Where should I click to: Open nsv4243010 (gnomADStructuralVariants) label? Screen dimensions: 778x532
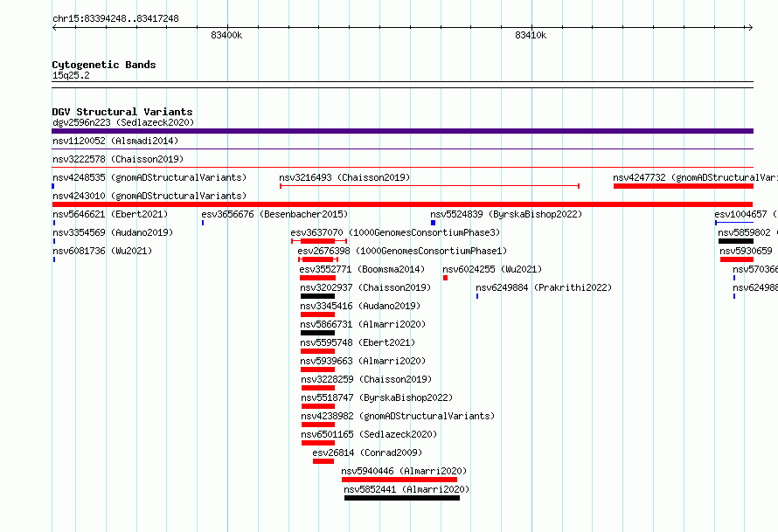149,196
